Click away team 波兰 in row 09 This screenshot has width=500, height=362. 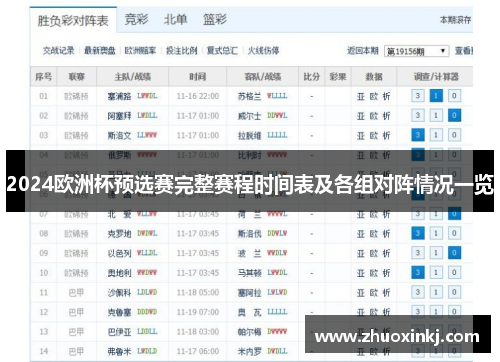click(249, 253)
